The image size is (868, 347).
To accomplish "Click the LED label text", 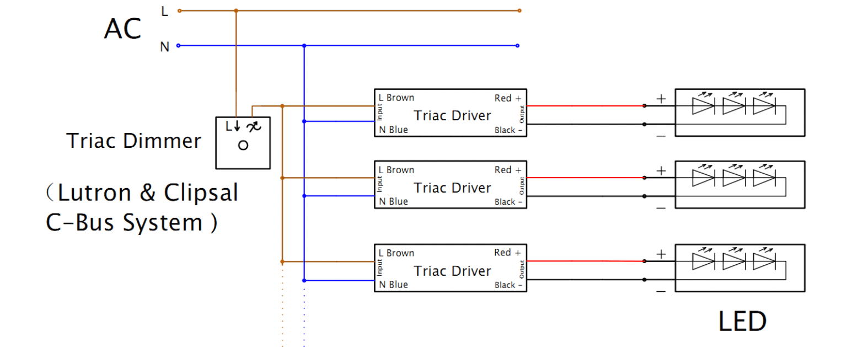I will [742, 321].
